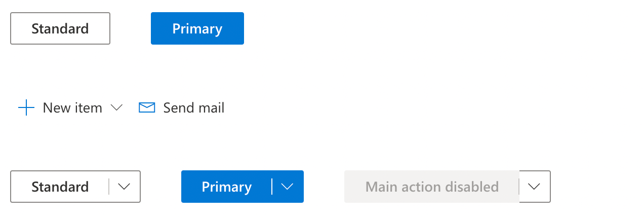
Task: Click the Primary split button main action
Action: (x=226, y=187)
